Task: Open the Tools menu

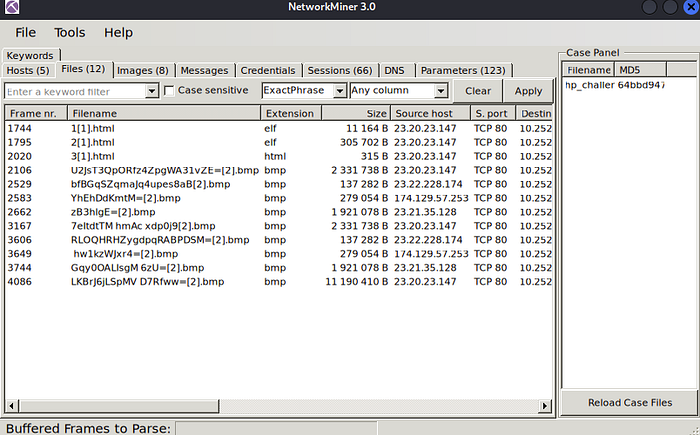Action: click(x=70, y=33)
